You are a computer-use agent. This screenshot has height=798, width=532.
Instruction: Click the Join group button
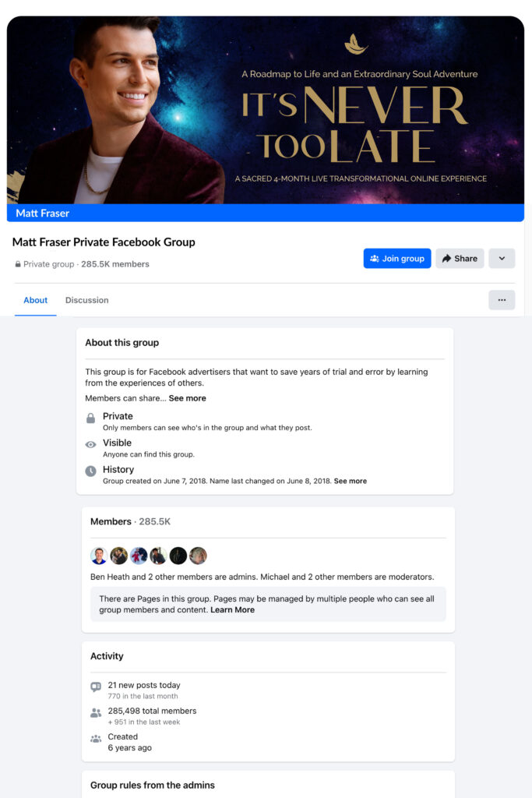(x=397, y=259)
